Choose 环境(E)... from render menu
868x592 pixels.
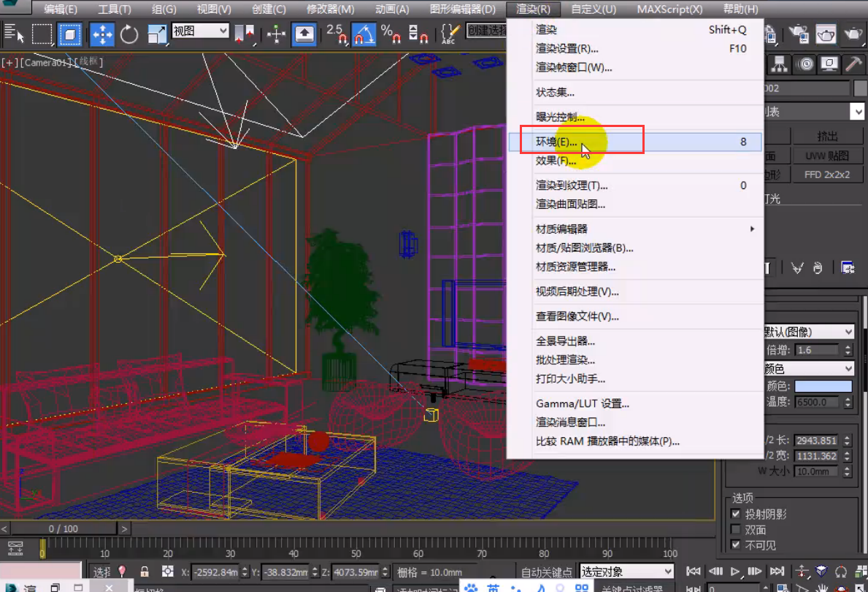[556, 142]
